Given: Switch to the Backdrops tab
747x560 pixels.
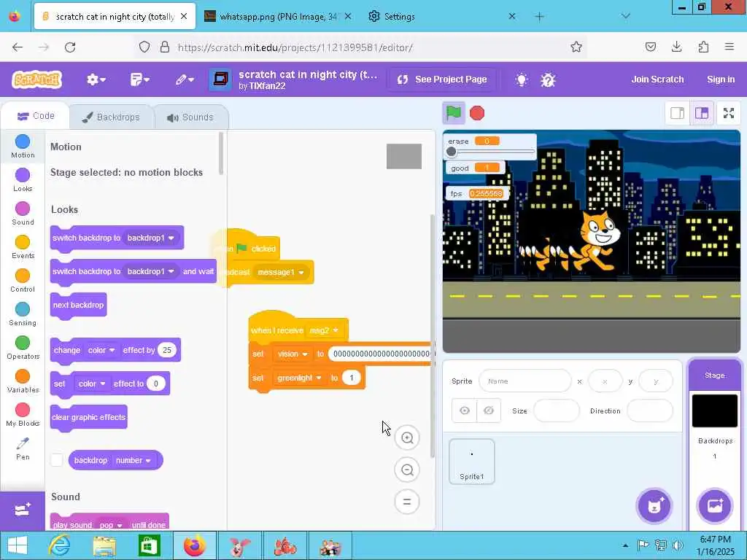Looking at the screenshot, I should coord(111,117).
